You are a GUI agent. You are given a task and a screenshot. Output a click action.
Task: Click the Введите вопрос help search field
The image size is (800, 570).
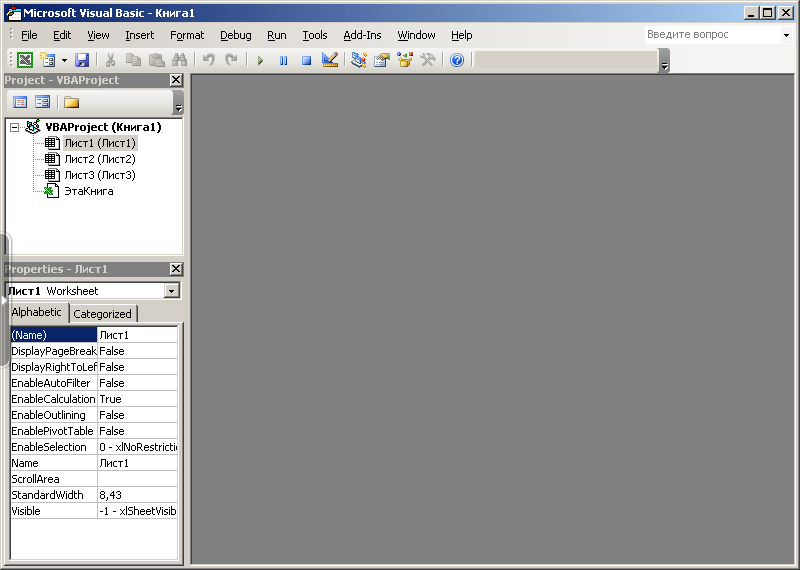click(x=712, y=35)
